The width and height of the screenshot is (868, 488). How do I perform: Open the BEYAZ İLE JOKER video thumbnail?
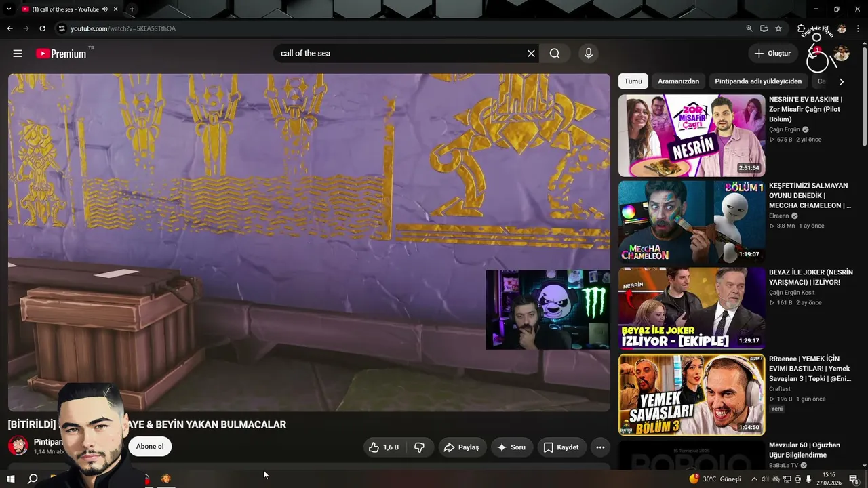[692, 308]
